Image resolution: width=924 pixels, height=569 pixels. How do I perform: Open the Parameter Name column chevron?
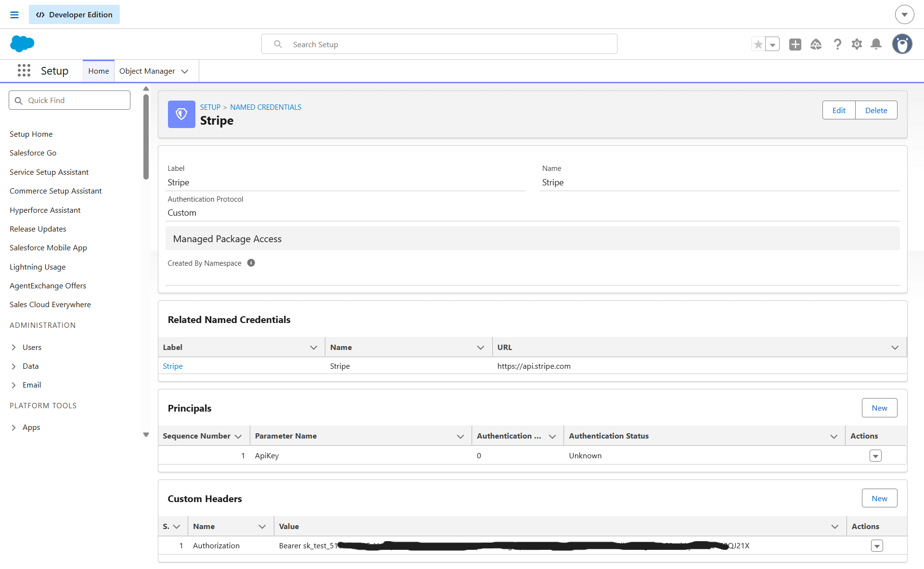pyautogui.click(x=461, y=436)
